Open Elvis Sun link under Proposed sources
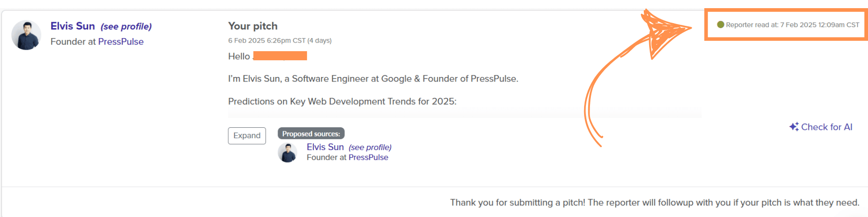The width and height of the screenshot is (868, 217). tap(325, 147)
